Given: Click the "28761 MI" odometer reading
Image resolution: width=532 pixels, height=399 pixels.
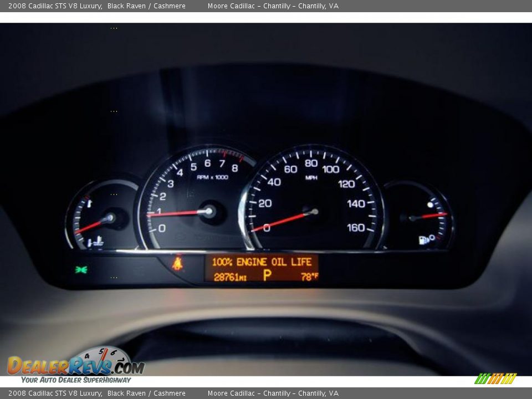Looking at the screenshot, I should click(230, 277).
